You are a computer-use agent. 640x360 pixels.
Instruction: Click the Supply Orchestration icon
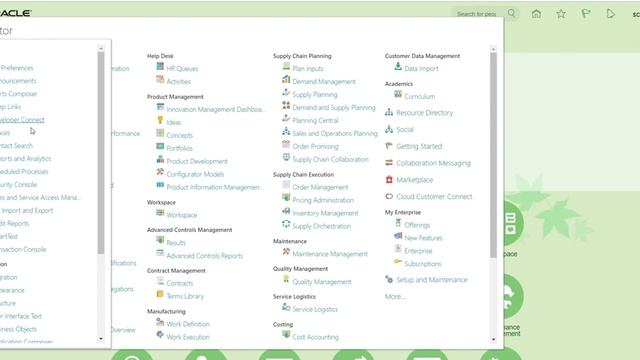click(x=286, y=224)
